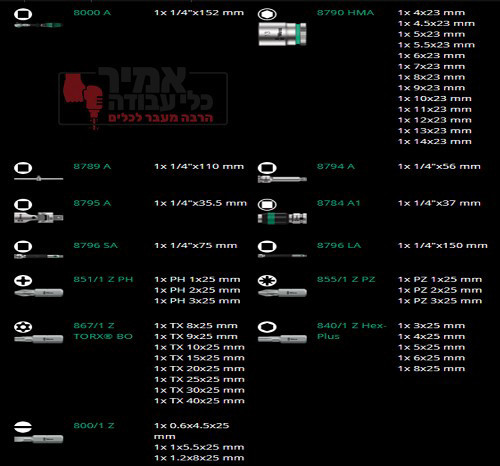500x466 pixels.
Task: Click the square drive icon beside 8784 A1
Action: [x=267, y=204]
